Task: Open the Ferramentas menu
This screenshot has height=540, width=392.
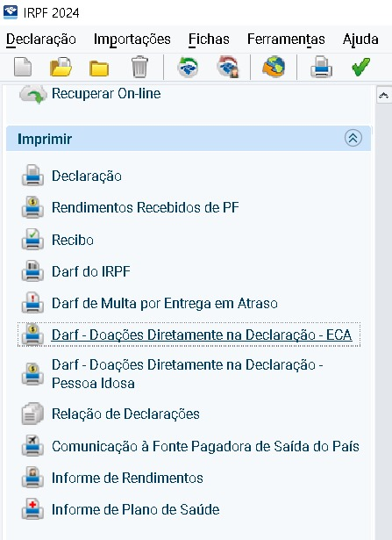Action: (x=286, y=39)
